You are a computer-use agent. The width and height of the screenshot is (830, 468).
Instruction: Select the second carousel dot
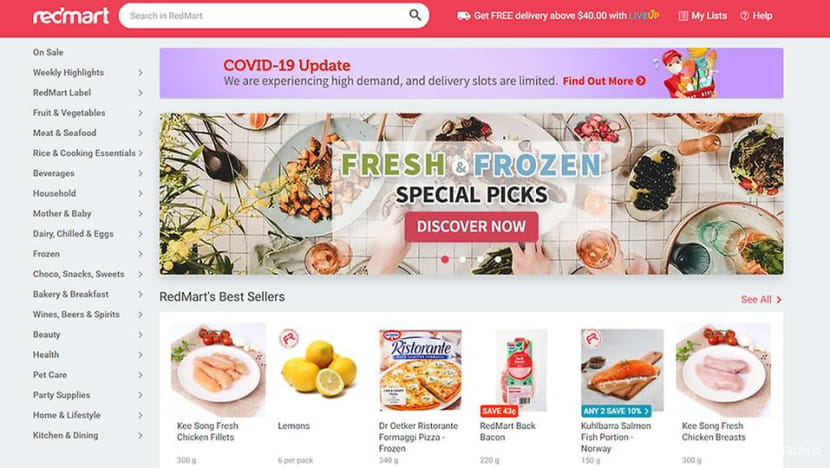[x=463, y=259]
